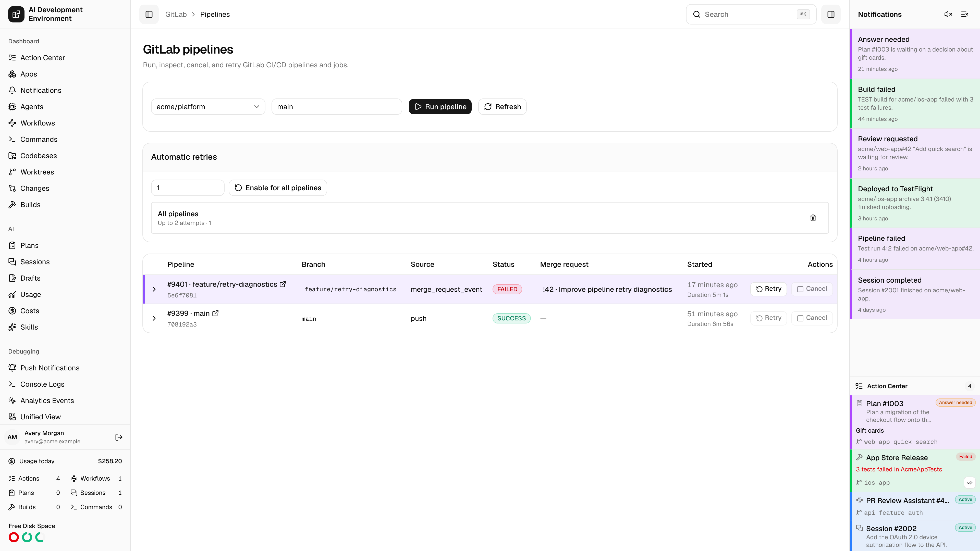Screen dimensions: 980x551
Task: Open Costs page
Action: (x=65, y=311)
